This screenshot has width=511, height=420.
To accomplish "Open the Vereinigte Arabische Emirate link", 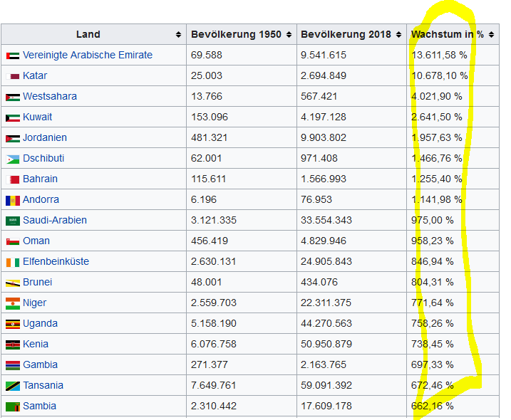I will [x=87, y=55].
